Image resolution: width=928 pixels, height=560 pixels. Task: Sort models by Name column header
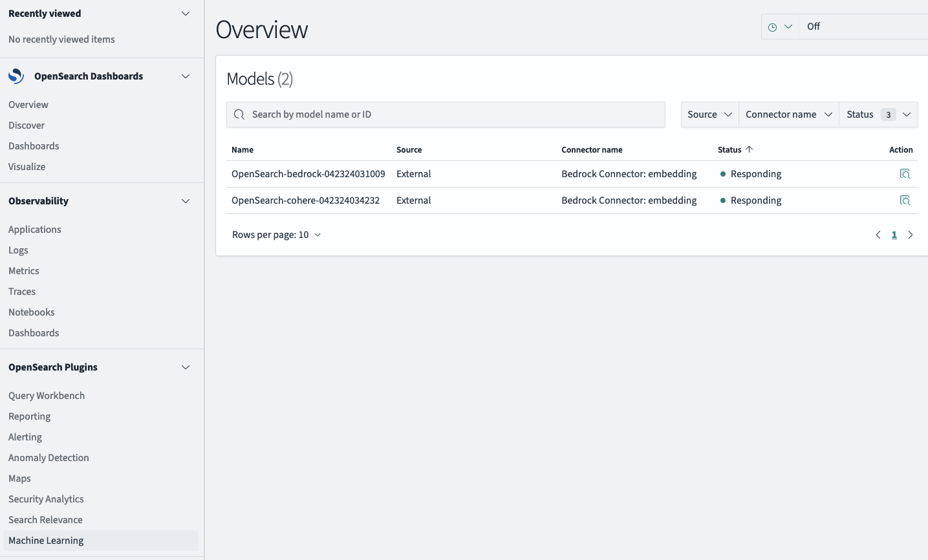243,149
